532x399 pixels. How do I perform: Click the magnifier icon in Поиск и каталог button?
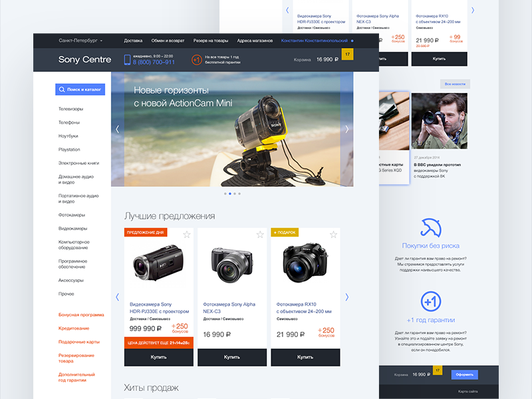pyautogui.click(x=62, y=90)
